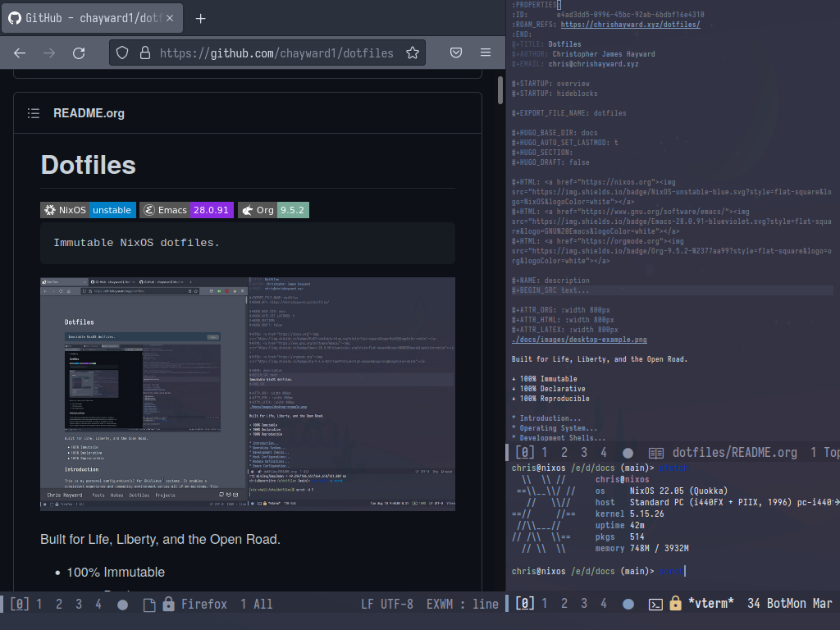Switch to workspace 2 in Firefox modeline

coord(59,605)
